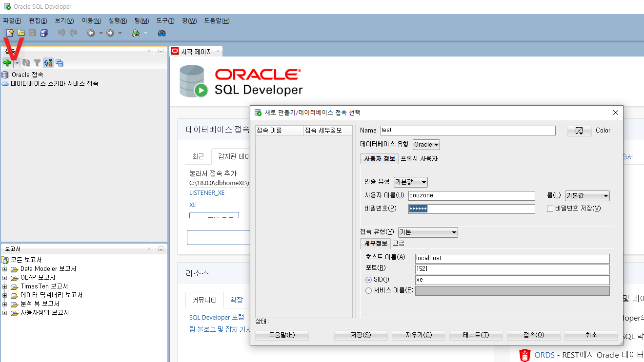Select the 서비스 이름 radio button
The height and width of the screenshot is (362, 644).
[369, 290]
